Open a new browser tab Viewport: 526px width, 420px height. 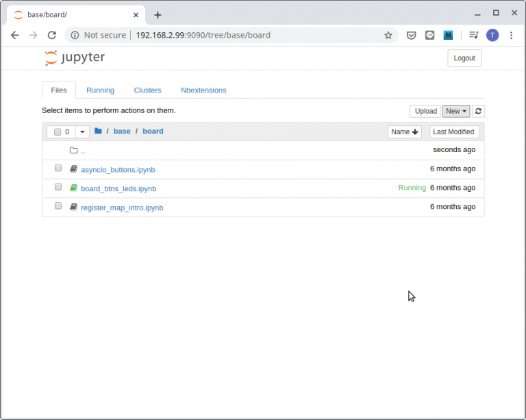pyautogui.click(x=158, y=14)
